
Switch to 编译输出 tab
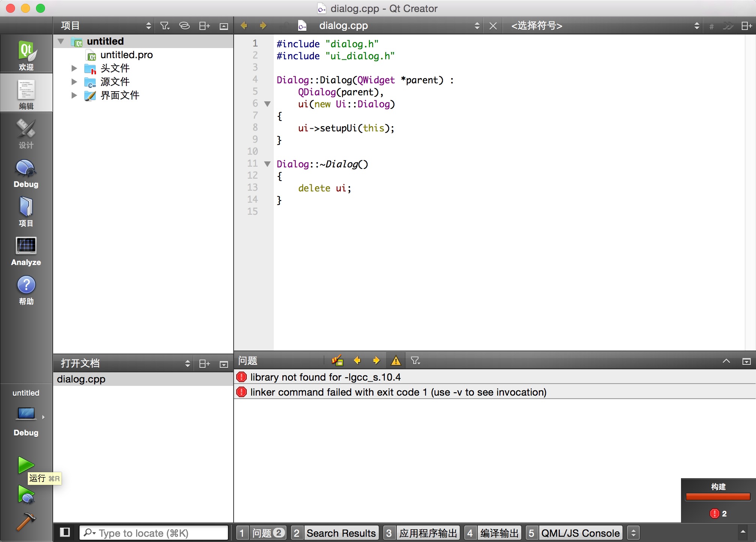click(493, 533)
